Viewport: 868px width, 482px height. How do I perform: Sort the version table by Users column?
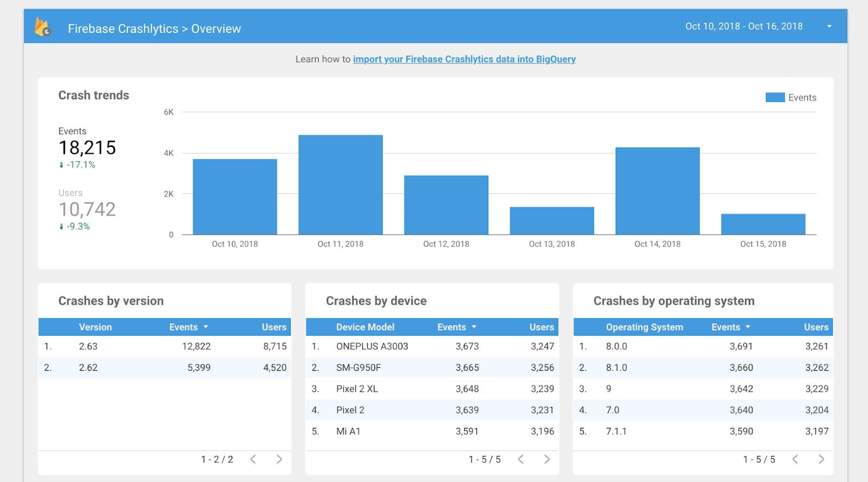[274, 327]
